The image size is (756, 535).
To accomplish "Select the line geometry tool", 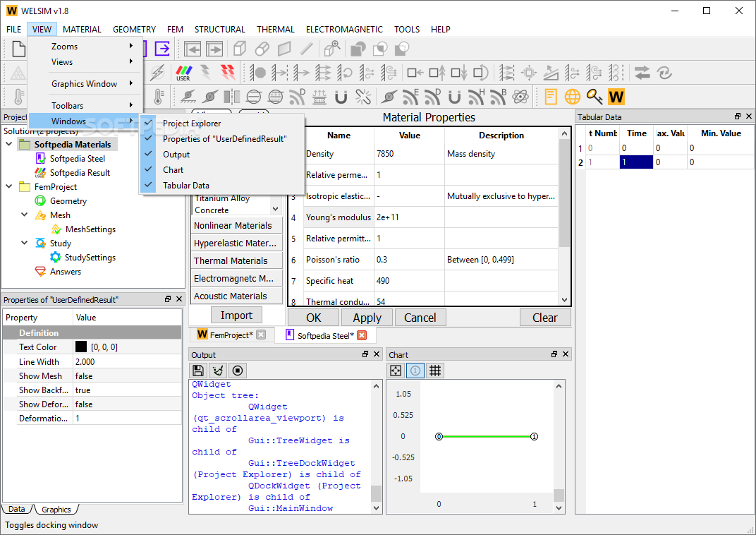I will (x=307, y=49).
